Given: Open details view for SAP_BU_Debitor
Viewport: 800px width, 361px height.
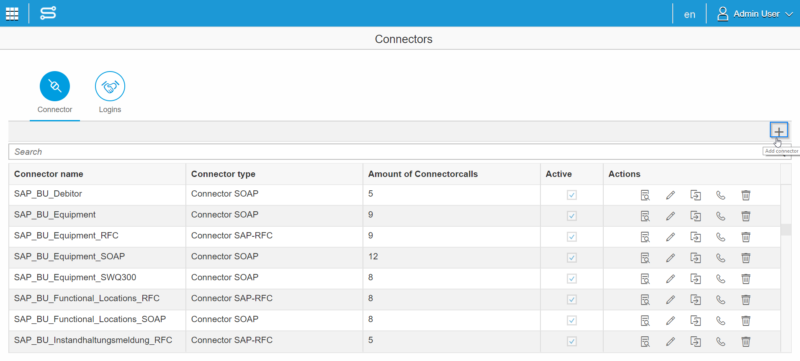Looking at the screenshot, I should click(x=645, y=195).
